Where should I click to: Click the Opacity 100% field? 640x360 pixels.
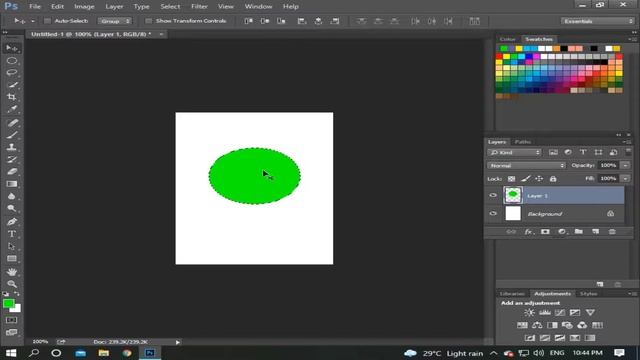click(608, 165)
